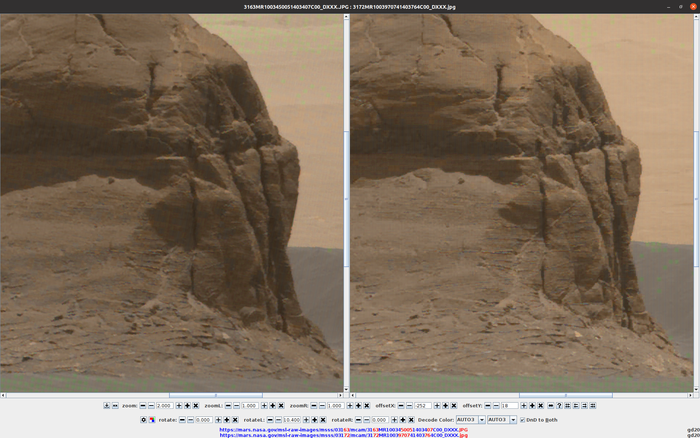Open the first Decode Color AUTO3 dropdown
The image size is (700, 438).
point(467,420)
